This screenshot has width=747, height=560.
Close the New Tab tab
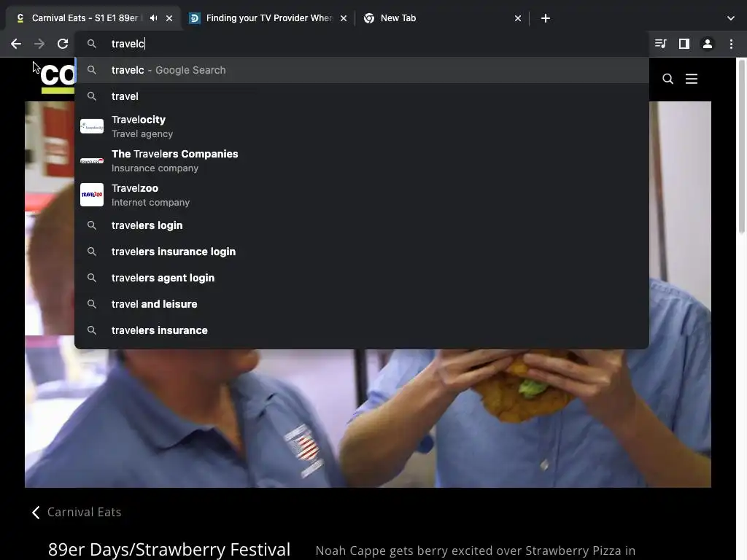click(518, 18)
